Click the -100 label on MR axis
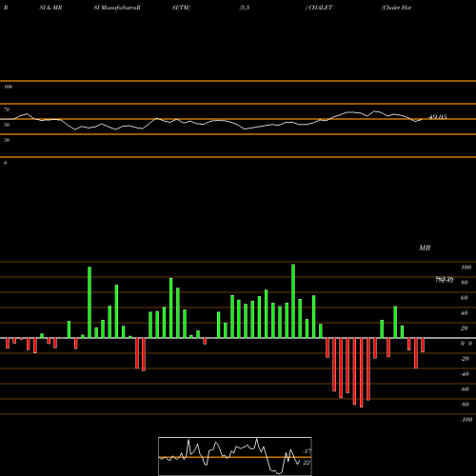Image resolution: width=476 pixels, height=476 pixels. (466, 420)
